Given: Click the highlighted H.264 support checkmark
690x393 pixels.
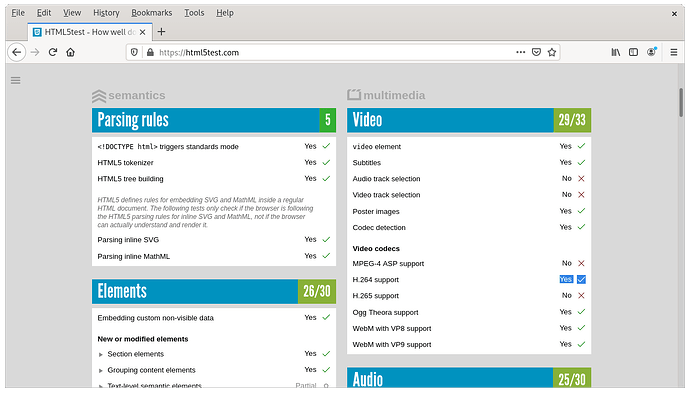Looking at the screenshot, I should pyautogui.click(x=581, y=279).
